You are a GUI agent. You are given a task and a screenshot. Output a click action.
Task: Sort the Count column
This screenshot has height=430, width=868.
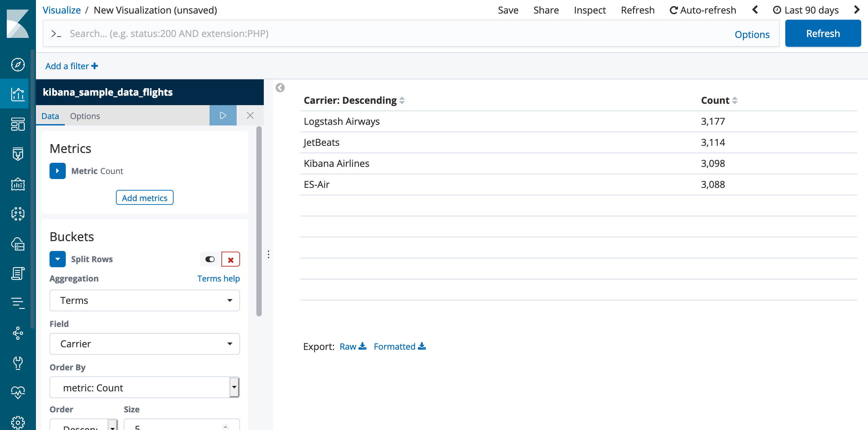[735, 100]
